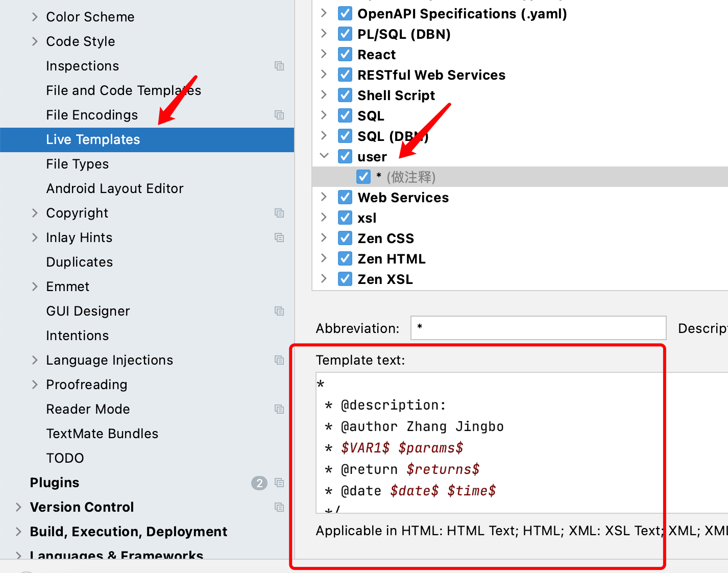Open the Inspections settings page
This screenshot has width=728, height=573.
point(82,66)
